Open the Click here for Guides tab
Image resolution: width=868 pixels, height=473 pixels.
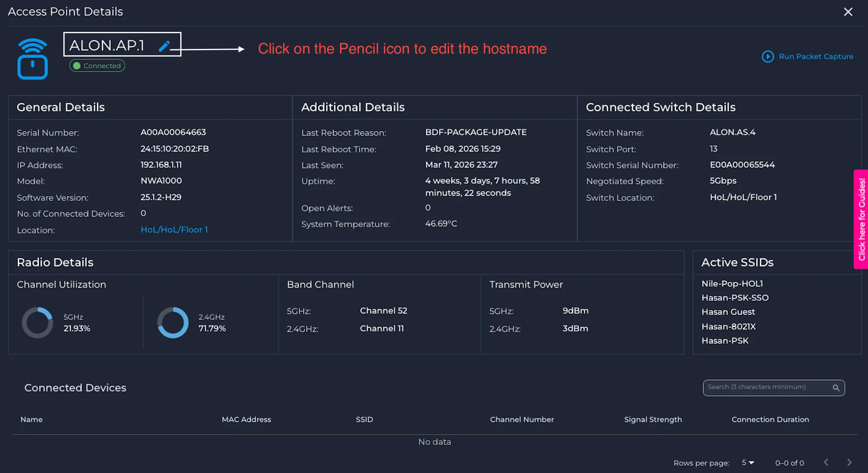861,219
